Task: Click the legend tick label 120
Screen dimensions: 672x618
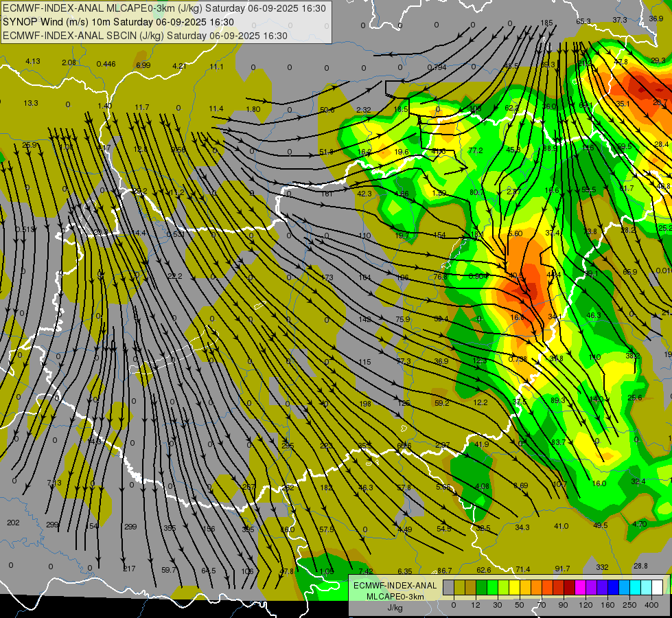Action: pos(586,605)
